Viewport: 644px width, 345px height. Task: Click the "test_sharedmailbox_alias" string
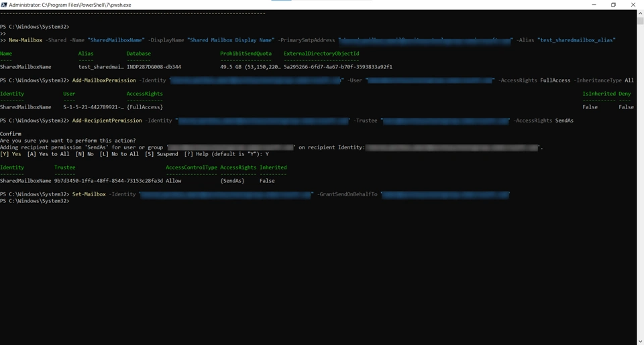click(576, 40)
